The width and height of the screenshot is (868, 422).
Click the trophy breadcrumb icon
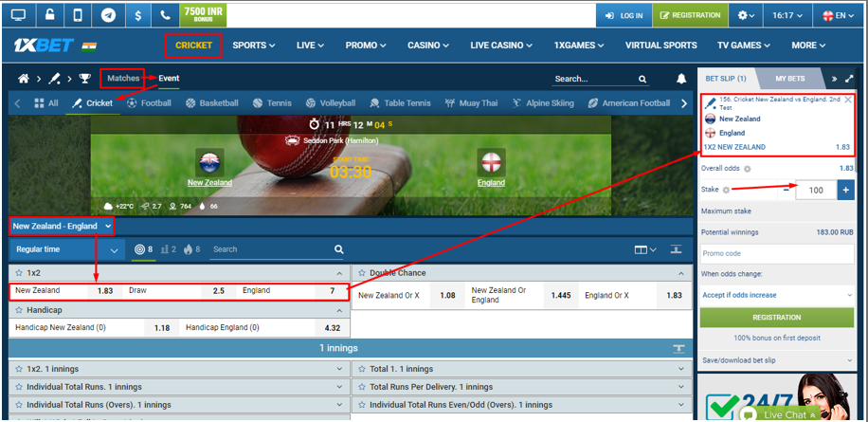(x=84, y=79)
